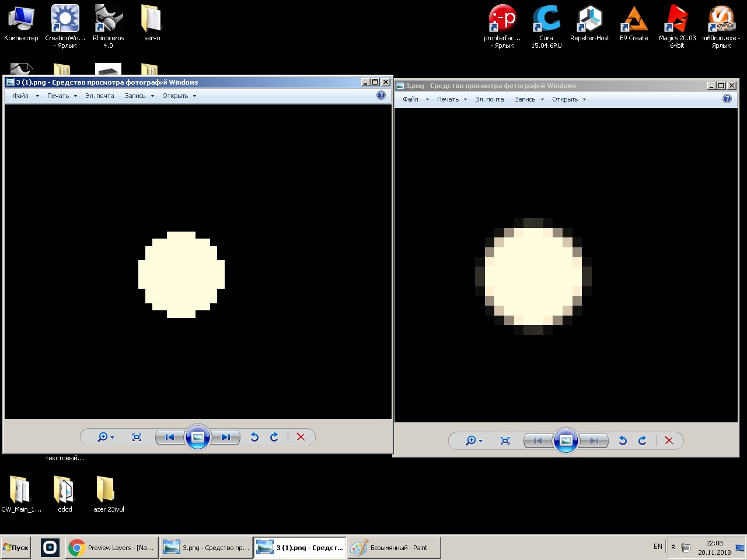The image size is (747, 560).
Task: Click Запись in 3 (1).png window
Action: click(x=135, y=96)
